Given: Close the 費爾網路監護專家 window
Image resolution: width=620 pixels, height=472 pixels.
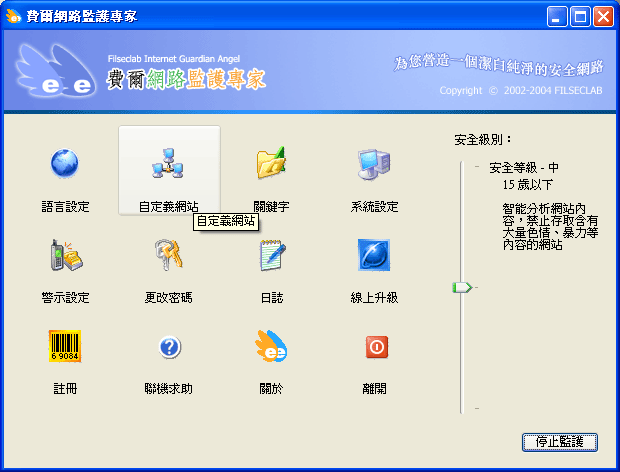Looking at the screenshot, I should click(603, 16).
